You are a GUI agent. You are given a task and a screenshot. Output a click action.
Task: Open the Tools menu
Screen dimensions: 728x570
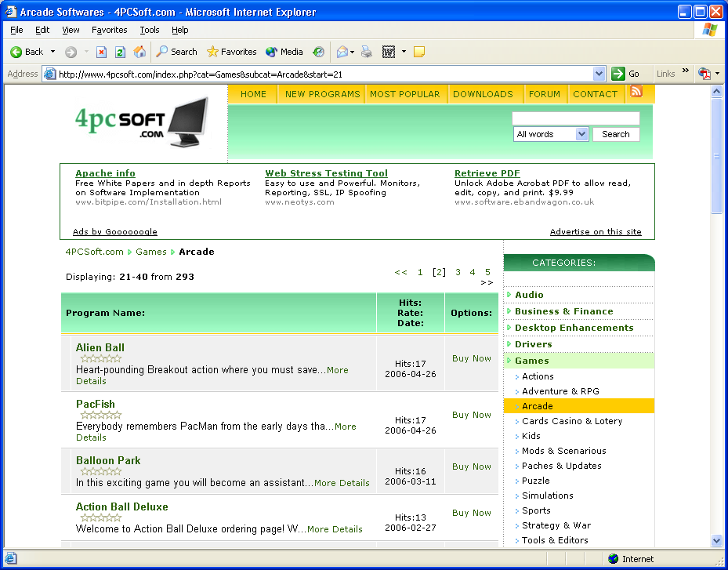tap(150, 30)
